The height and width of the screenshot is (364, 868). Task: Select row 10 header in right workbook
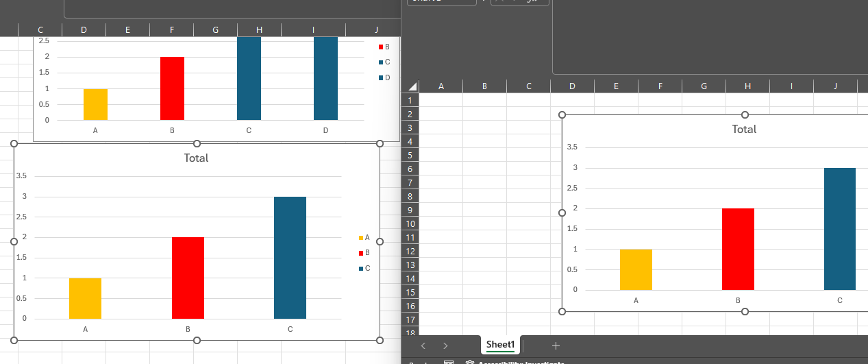click(410, 223)
